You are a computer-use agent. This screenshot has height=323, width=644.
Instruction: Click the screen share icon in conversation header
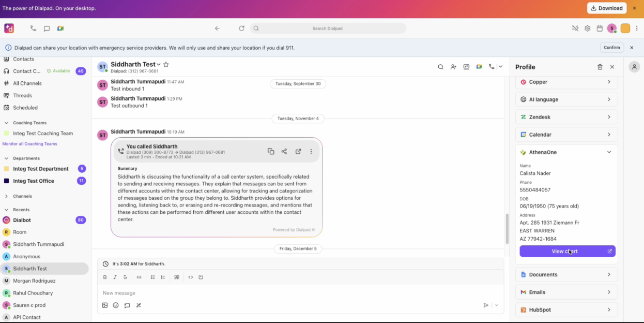466,67
